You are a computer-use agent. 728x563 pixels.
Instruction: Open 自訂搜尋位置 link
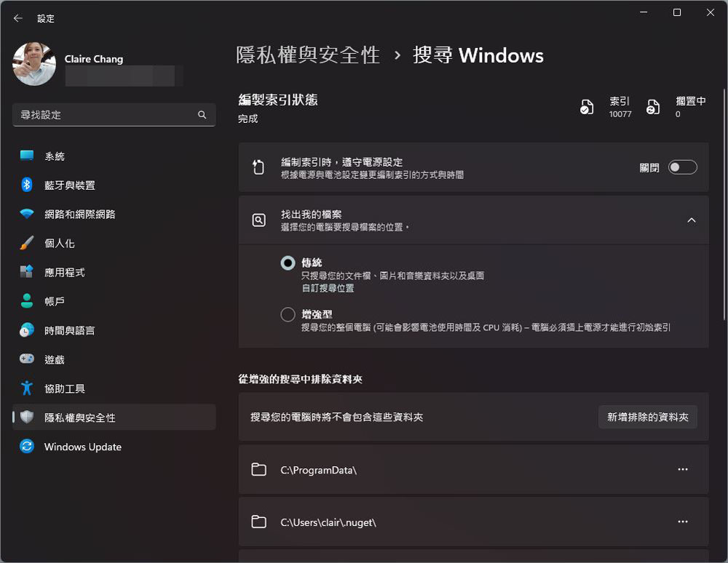click(x=328, y=289)
